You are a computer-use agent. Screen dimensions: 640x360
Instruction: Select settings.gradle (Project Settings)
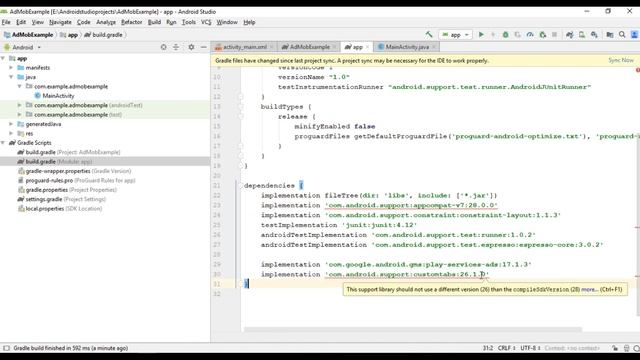click(62, 199)
